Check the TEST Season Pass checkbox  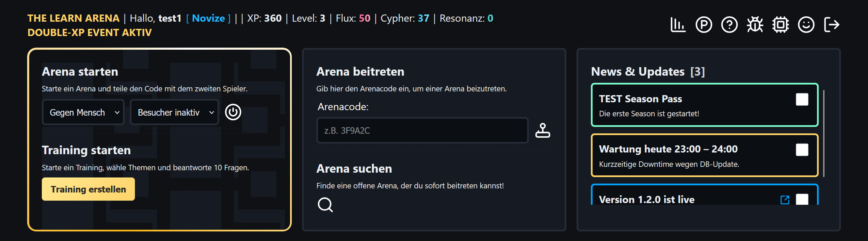(802, 100)
